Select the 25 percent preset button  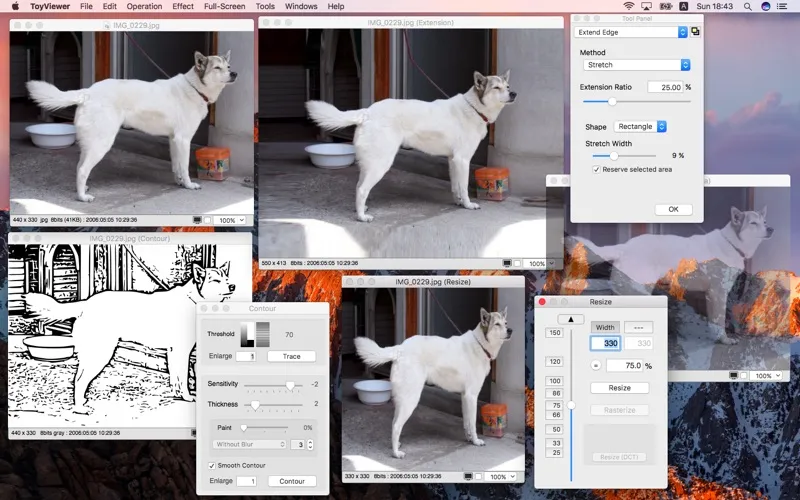point(554,453)
